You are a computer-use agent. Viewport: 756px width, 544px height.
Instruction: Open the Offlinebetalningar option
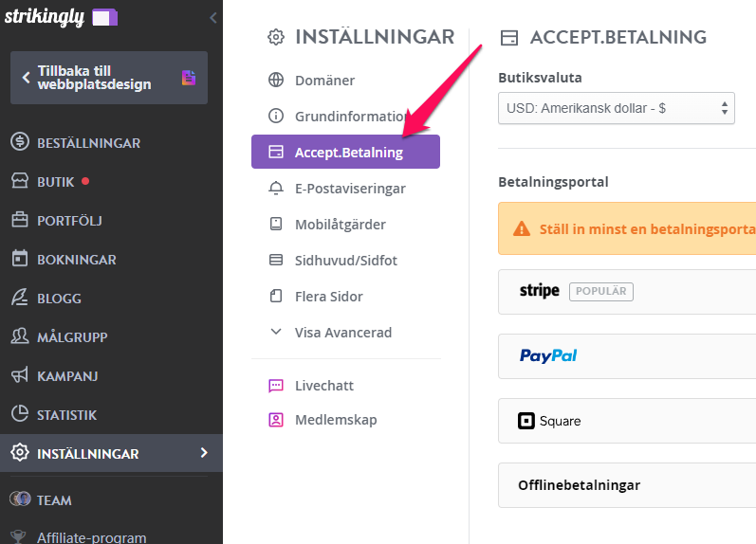[x=627, y=485]
